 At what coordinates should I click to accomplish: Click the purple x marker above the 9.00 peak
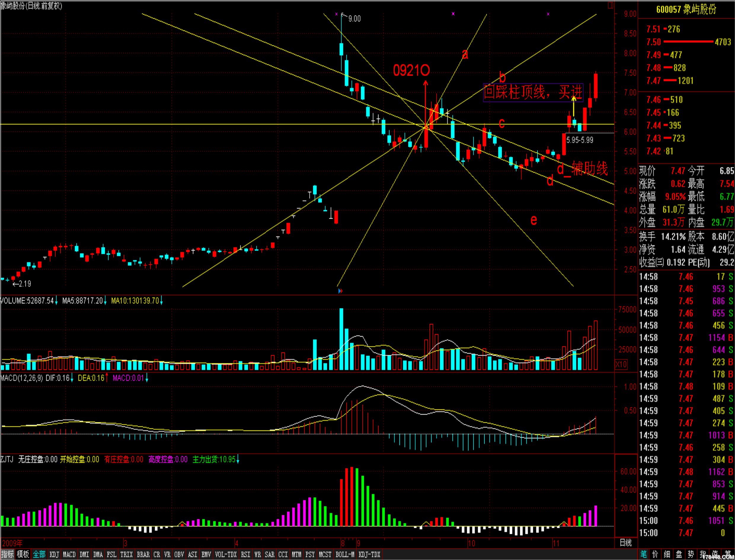[x=336, y=14]
